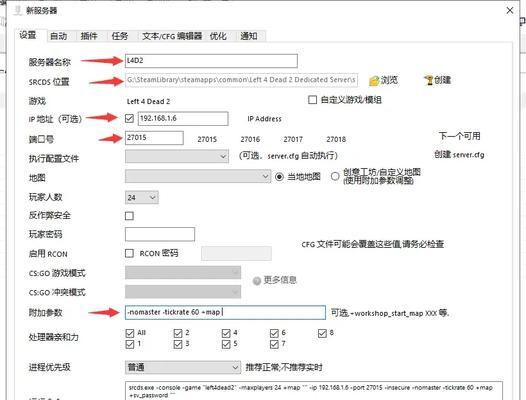This screenshot has height=400, width=526.
Task: Toggle processor affinity checkbox 7
Action: [x=274, y=344]
